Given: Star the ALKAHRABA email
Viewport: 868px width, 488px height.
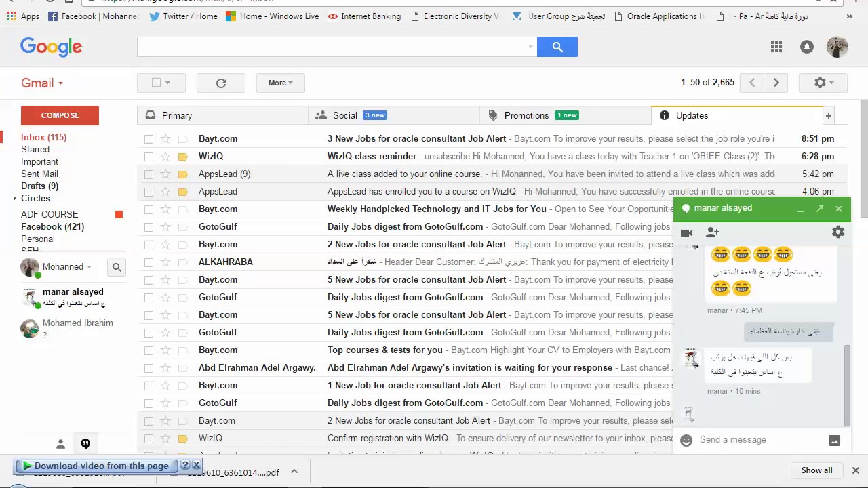Looking at the screenshot, I should [x=165, y=262].
